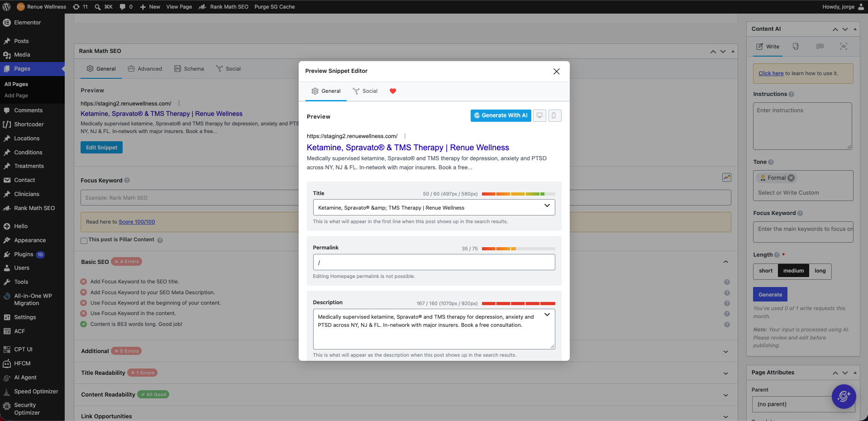
Task: Open the Rank Math Social tab behind modal
Action: tap(228, 69)
